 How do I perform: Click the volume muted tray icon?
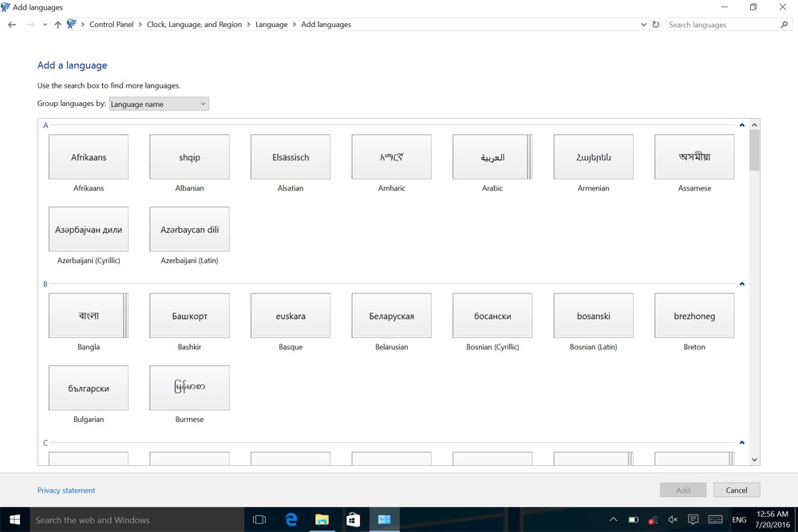coord(673,520)
